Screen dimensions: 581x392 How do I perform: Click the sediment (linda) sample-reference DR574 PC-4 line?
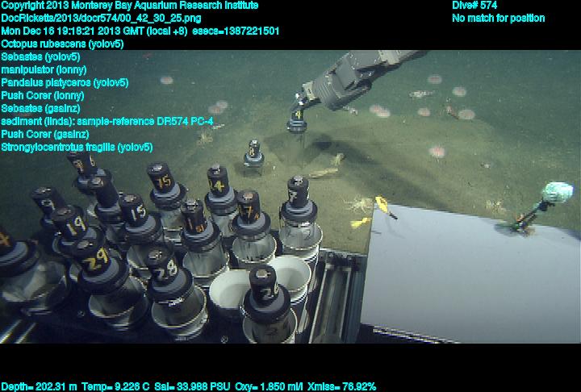click(x=107, y=121)
